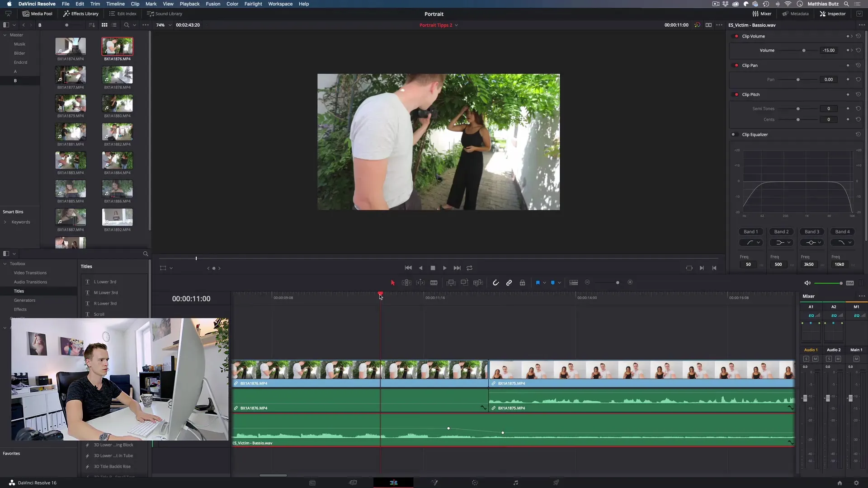Image resolution: width=868 pixels, height=488 pixels.
Task: Activate the trim edit mode tool
Action: (x=406, y=283)
